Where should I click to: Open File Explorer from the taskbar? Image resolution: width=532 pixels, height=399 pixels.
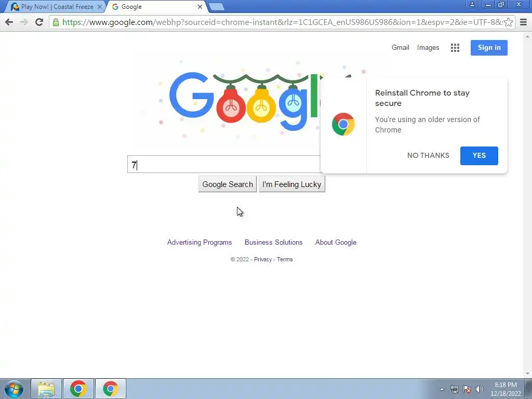coord(46,389)
